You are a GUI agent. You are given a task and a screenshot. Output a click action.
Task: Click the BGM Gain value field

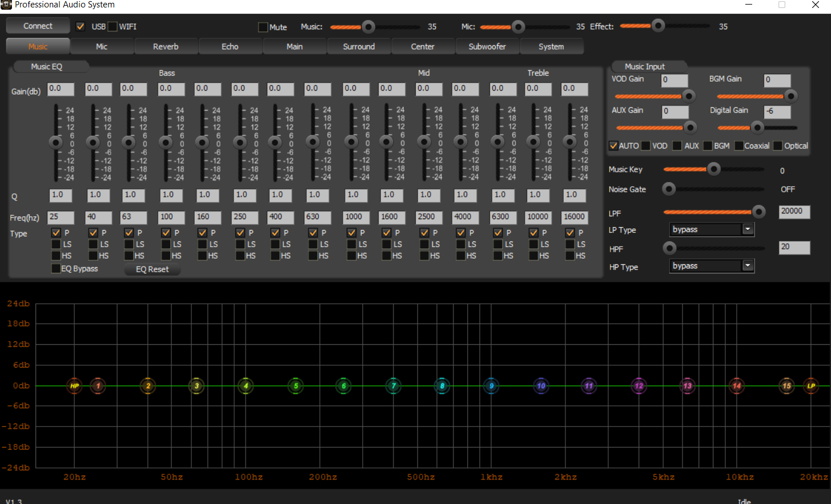(777, 80)
